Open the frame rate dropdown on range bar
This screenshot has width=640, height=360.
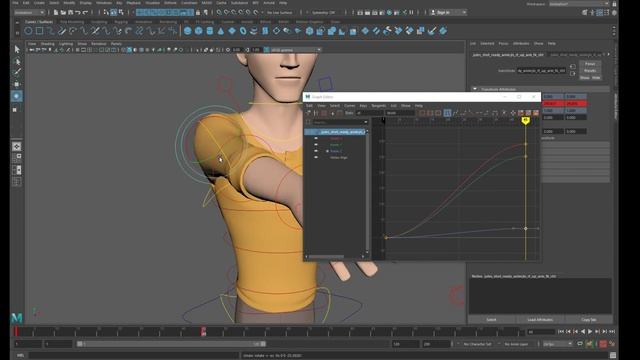point(558,344)
